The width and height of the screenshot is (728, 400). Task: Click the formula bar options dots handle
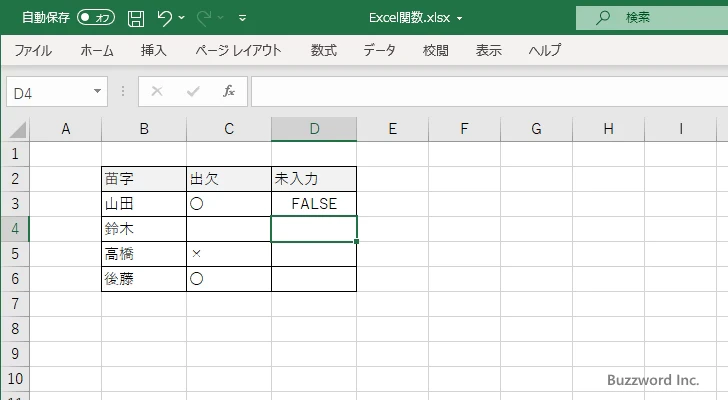123,91
